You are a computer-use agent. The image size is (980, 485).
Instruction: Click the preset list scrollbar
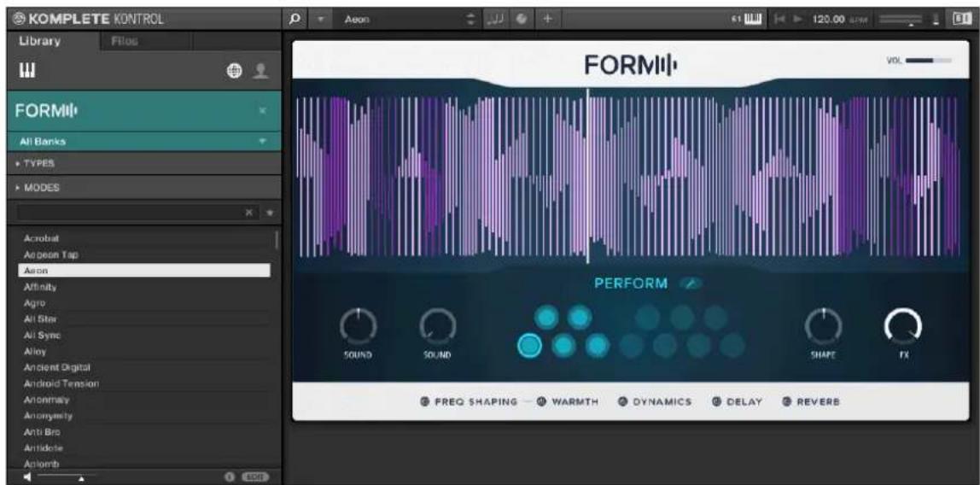point(277,240)
